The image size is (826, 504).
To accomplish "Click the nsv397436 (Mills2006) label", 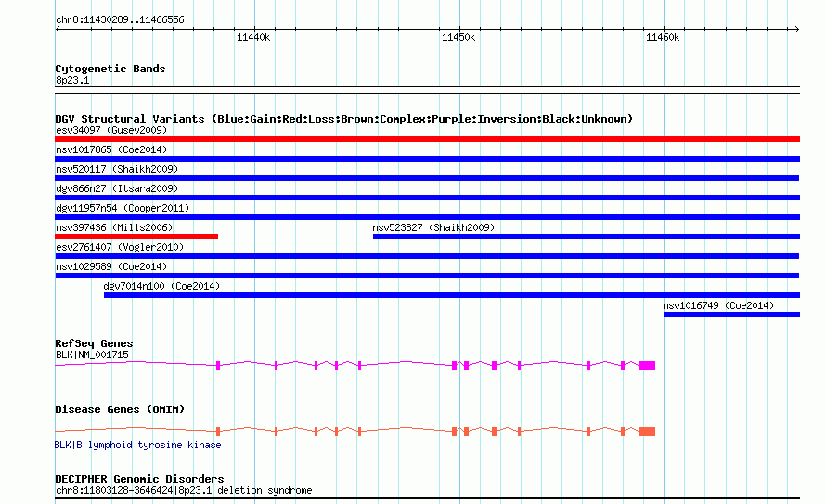I will point(114,227).
